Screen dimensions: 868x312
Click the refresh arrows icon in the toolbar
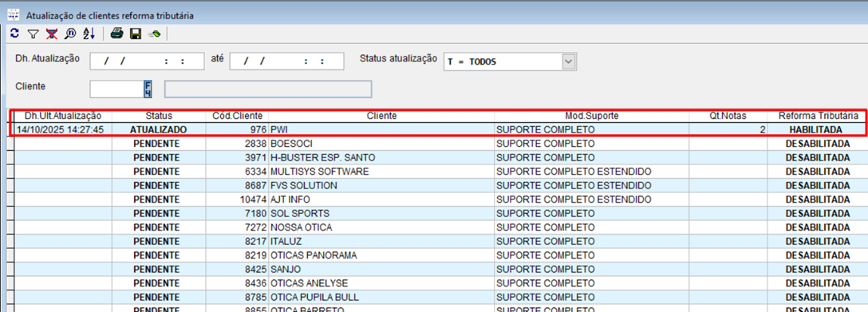coord(15,34)
